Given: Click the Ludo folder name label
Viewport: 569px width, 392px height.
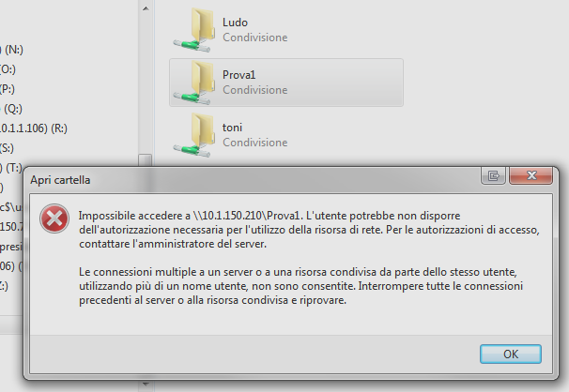Looking at the screenshot, I should [235, 23].
